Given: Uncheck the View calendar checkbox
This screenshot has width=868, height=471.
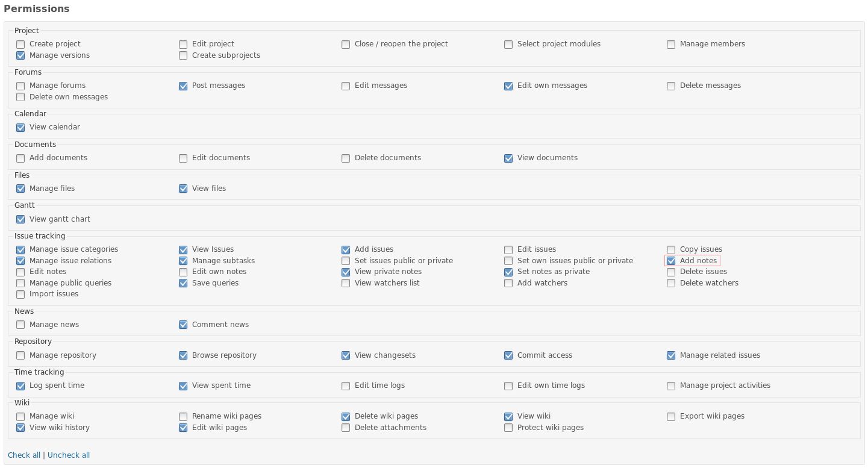Looking at the screenshot, I should tap(20, 128).
